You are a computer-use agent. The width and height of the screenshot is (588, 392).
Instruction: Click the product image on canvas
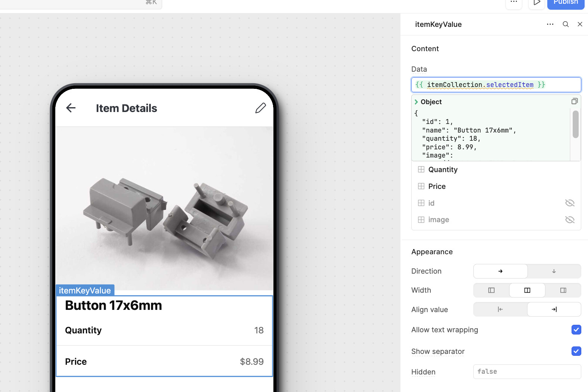click(164, 208)
